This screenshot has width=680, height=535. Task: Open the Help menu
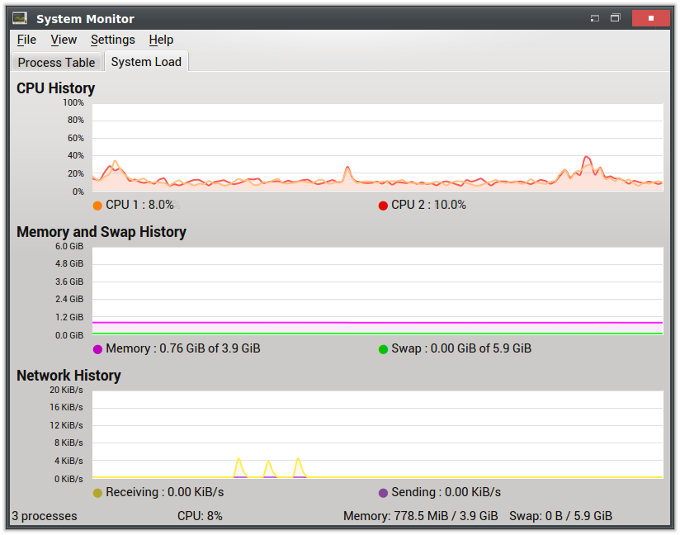[161, 40]
